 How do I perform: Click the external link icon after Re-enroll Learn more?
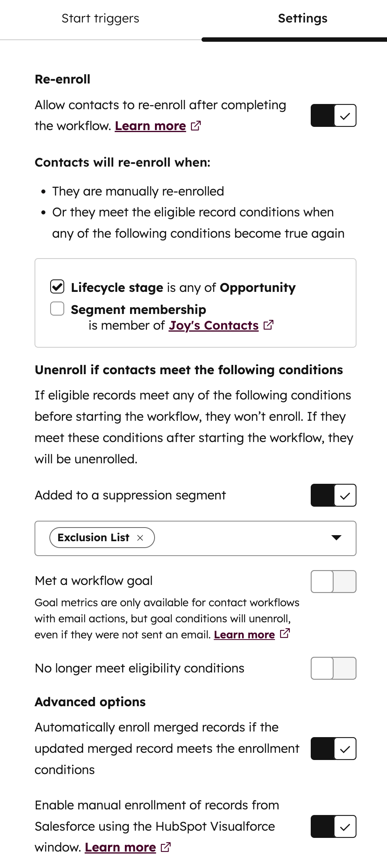(x=196, y=126)
